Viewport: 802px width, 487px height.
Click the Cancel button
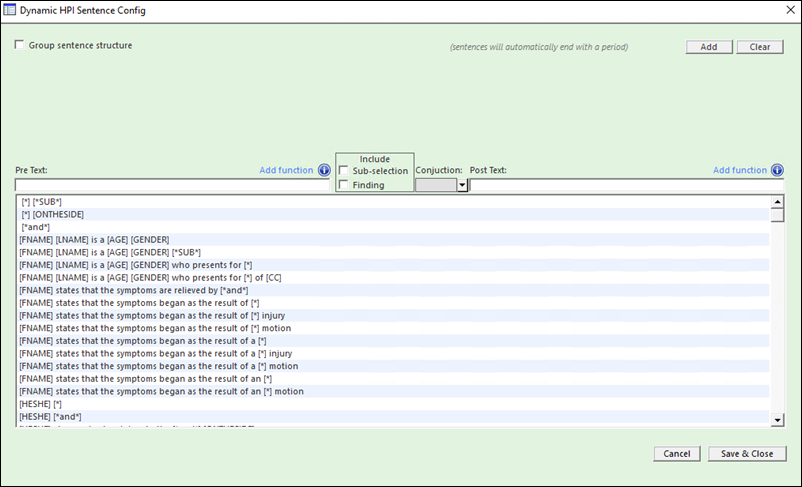677,454
